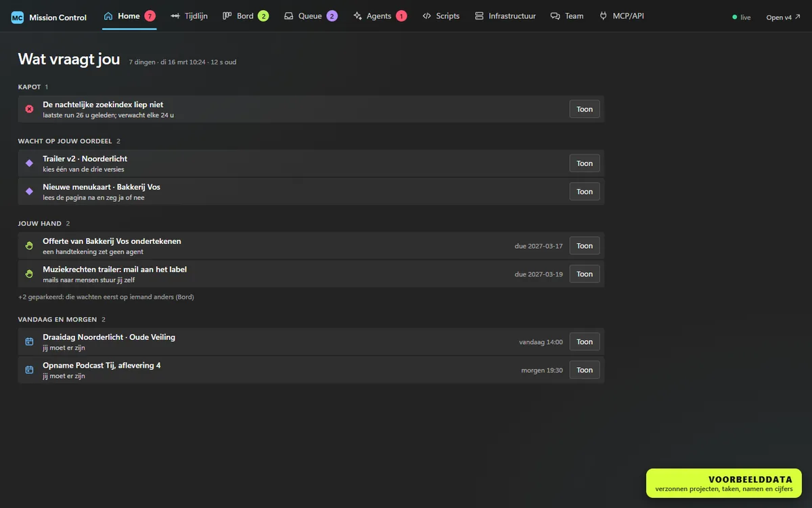
Task: Click the red 1 badge on Agents
Action: point(401,16)
